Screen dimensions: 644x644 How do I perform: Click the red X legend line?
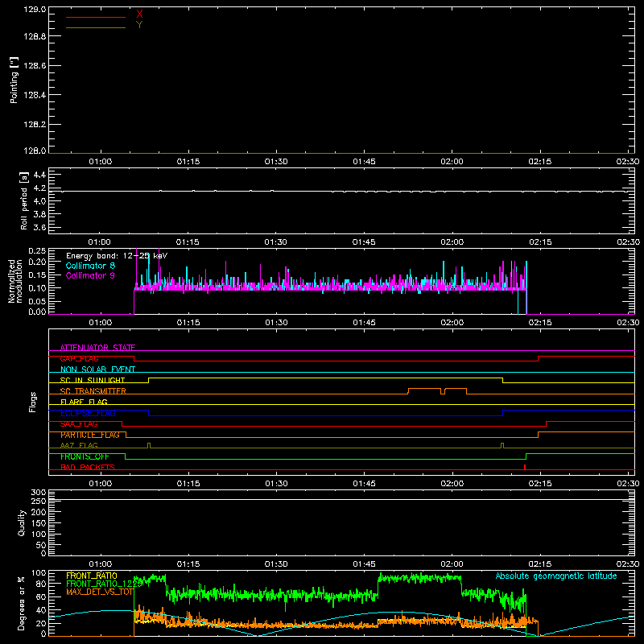pos(95,17)
